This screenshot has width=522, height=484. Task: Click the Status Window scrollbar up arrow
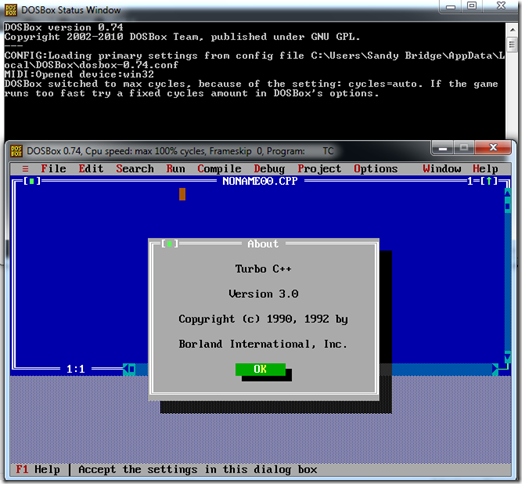click(512, 30)
